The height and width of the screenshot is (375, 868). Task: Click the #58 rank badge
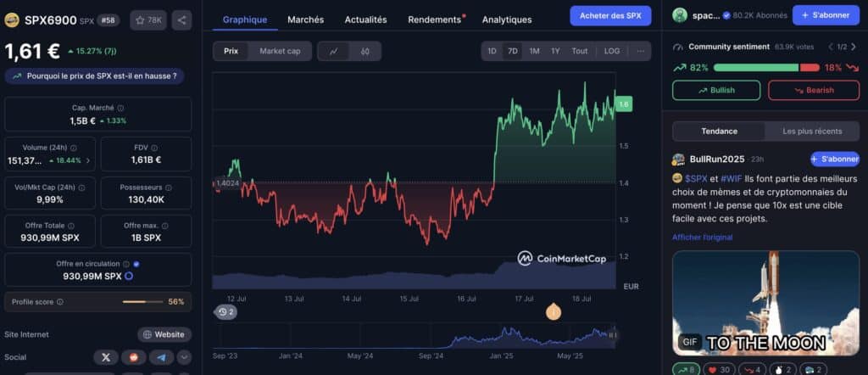point(108,20)
